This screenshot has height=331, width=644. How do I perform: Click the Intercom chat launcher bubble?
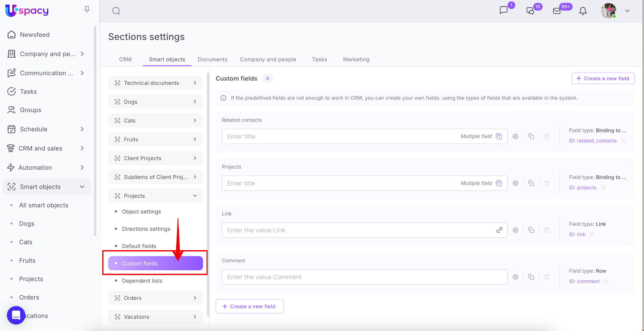[16, 315]
